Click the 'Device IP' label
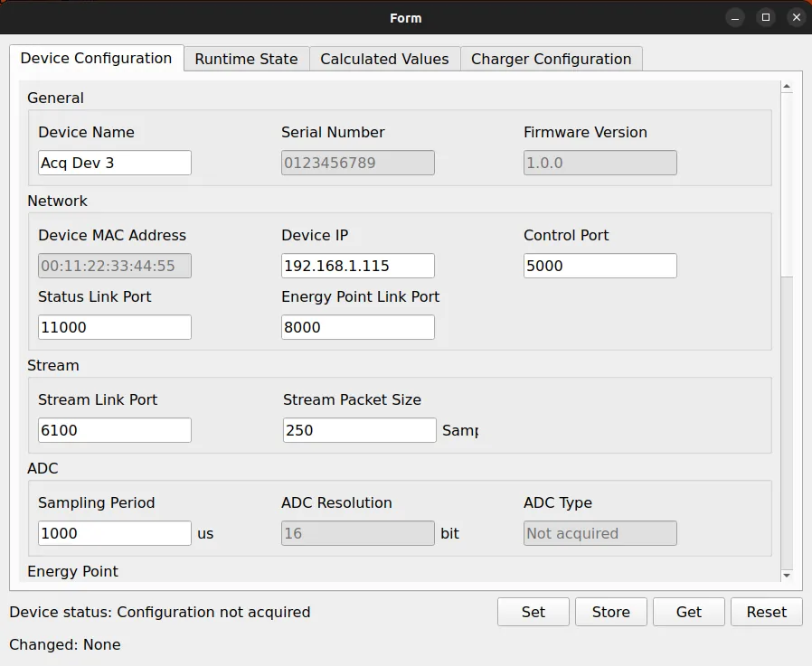This screenshot has width=812, height=666. point(315,235)
